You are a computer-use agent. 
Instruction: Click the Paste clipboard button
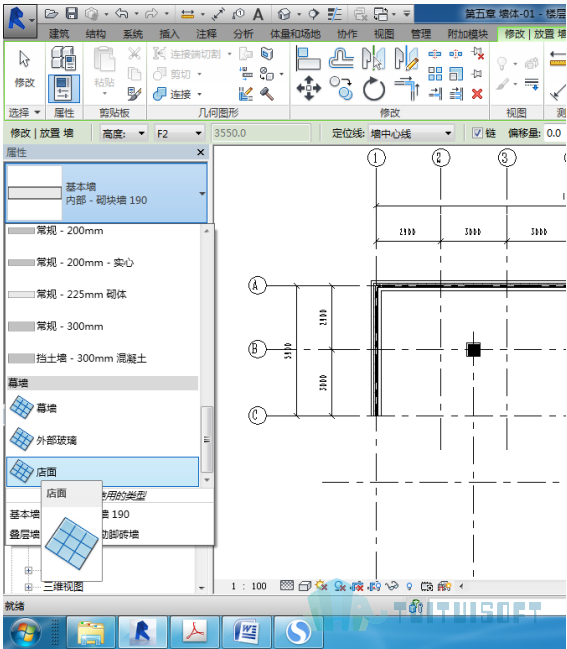click(104, 70)
